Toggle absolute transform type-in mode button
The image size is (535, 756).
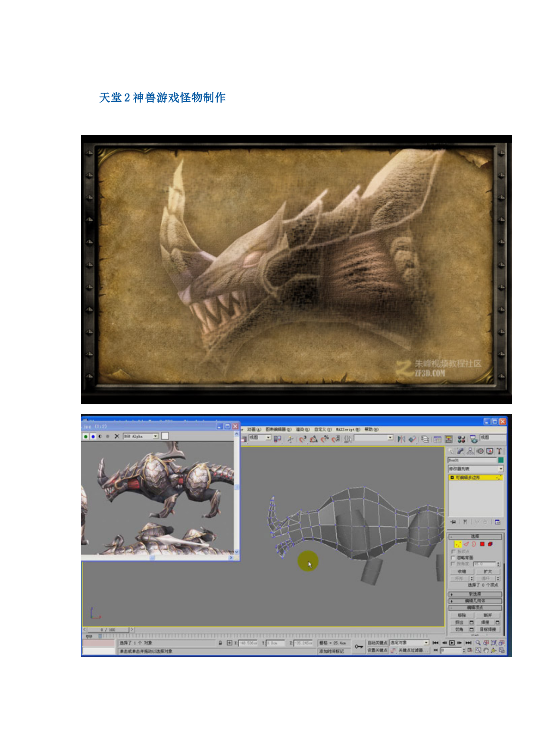click(230, 643)
